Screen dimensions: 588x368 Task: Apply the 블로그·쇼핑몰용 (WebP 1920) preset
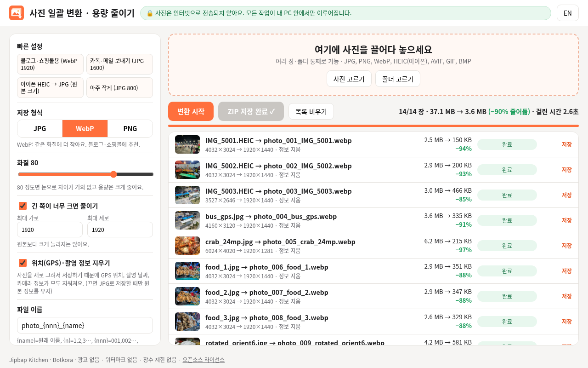[50, 64]
